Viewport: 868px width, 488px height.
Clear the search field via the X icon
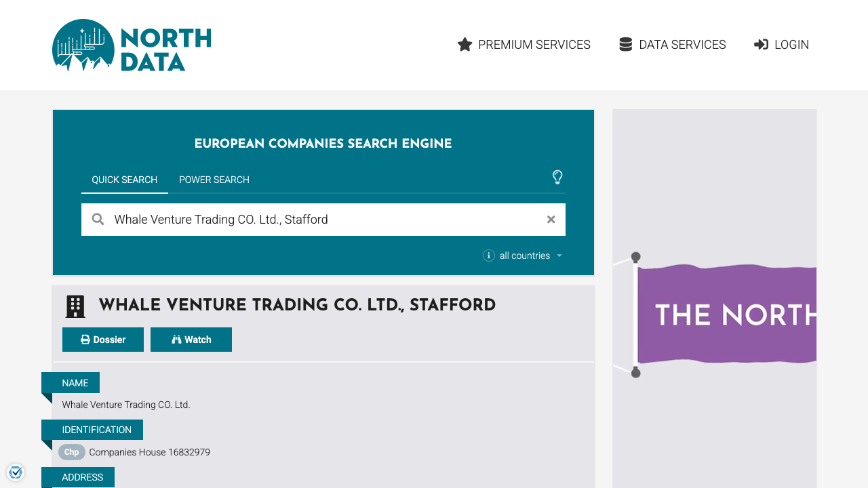pos(551,219)
